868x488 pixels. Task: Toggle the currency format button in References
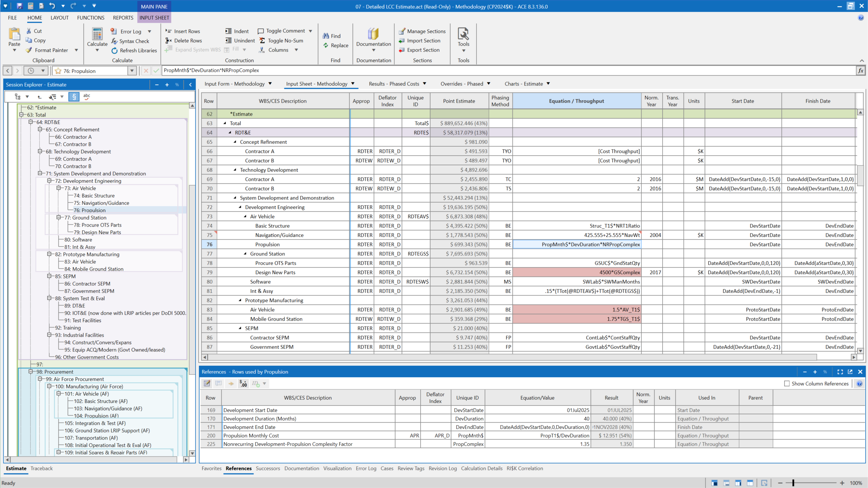pyautogui.click(x=243, y=384)
